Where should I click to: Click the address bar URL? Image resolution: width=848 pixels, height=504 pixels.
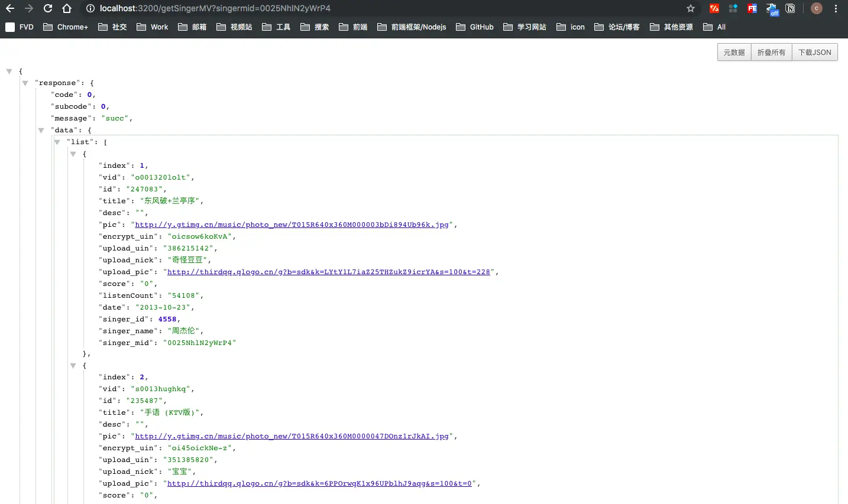click(x=215, y=8)
